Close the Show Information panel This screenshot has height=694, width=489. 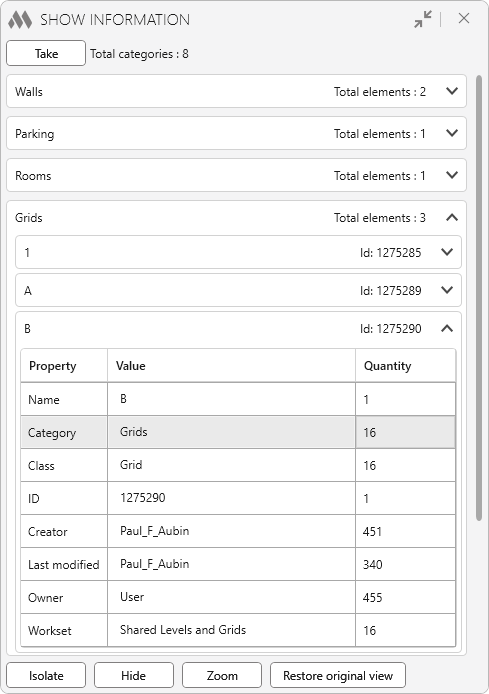pos(464,18)
